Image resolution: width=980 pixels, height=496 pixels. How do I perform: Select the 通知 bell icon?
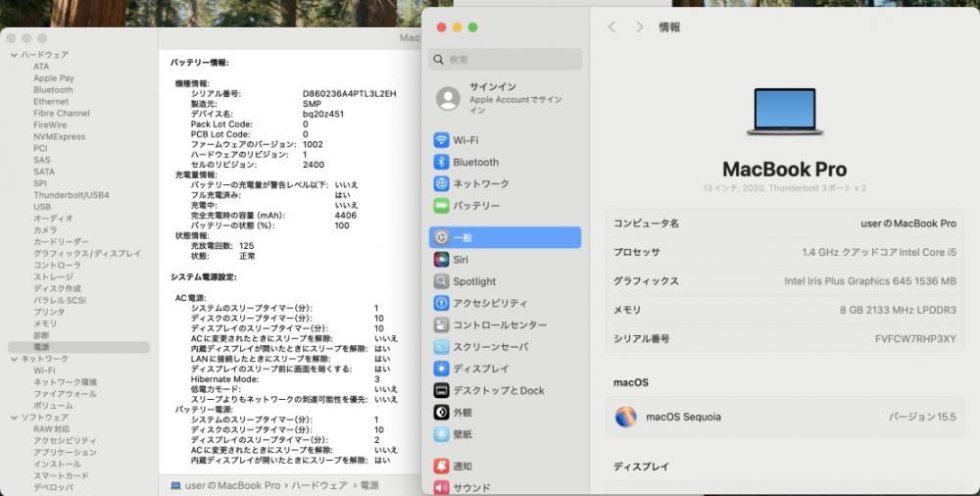[441, 466]
